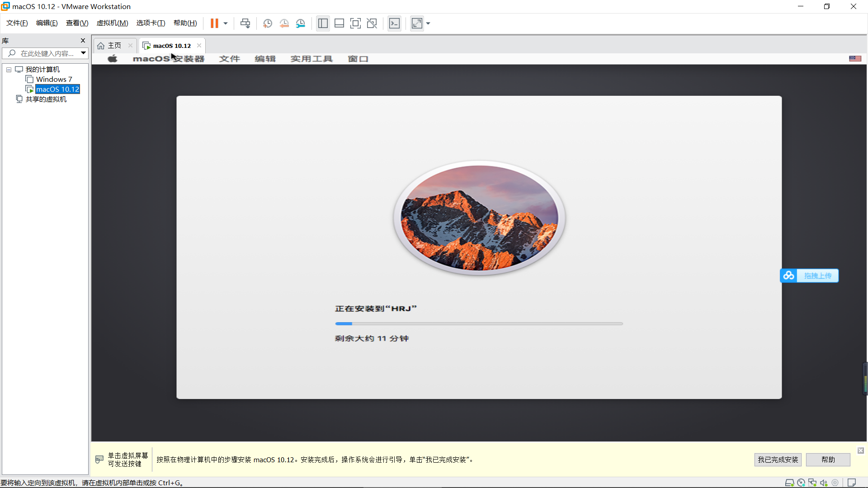Click the revert to snapshot icon
This screenshot has width=868, height=488.
tap(284, 23)
